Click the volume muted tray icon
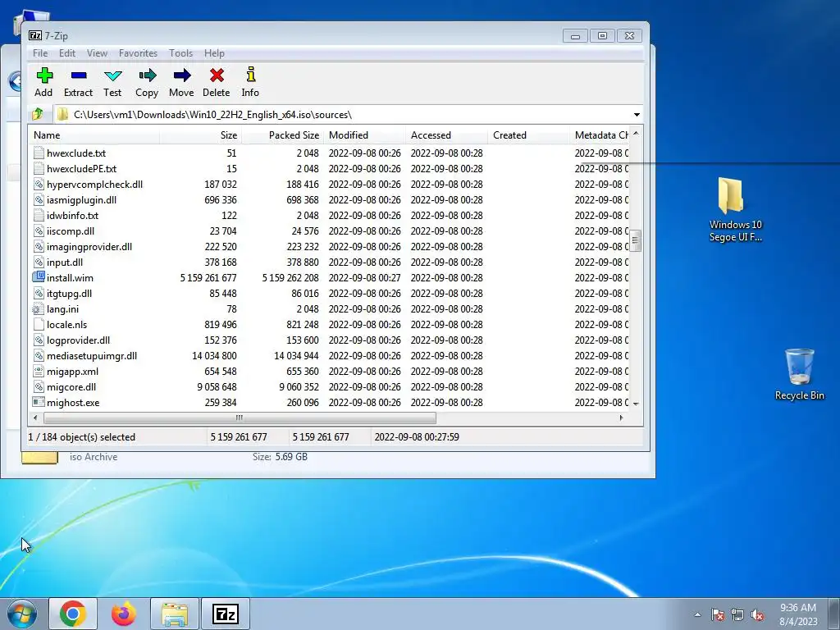 [757, 615]
